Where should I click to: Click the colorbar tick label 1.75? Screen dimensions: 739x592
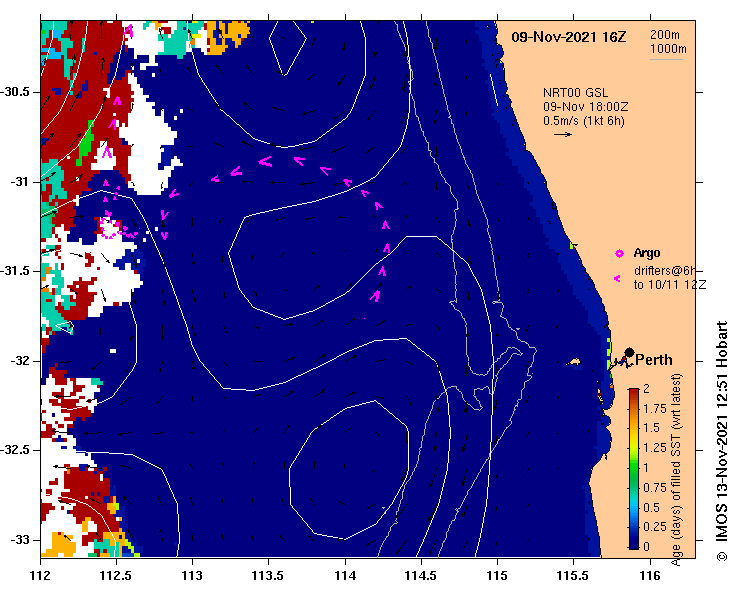click(x=655, y=409)
